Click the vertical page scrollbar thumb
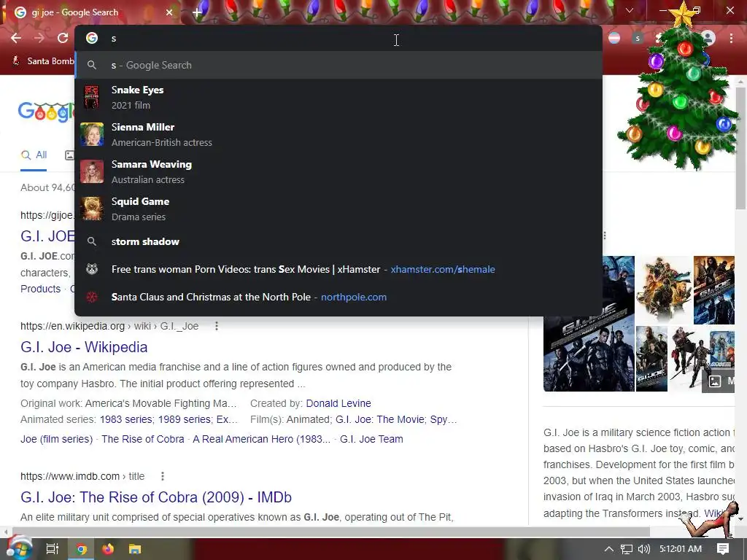The image size is (747, 560). [x=740, y=147]
